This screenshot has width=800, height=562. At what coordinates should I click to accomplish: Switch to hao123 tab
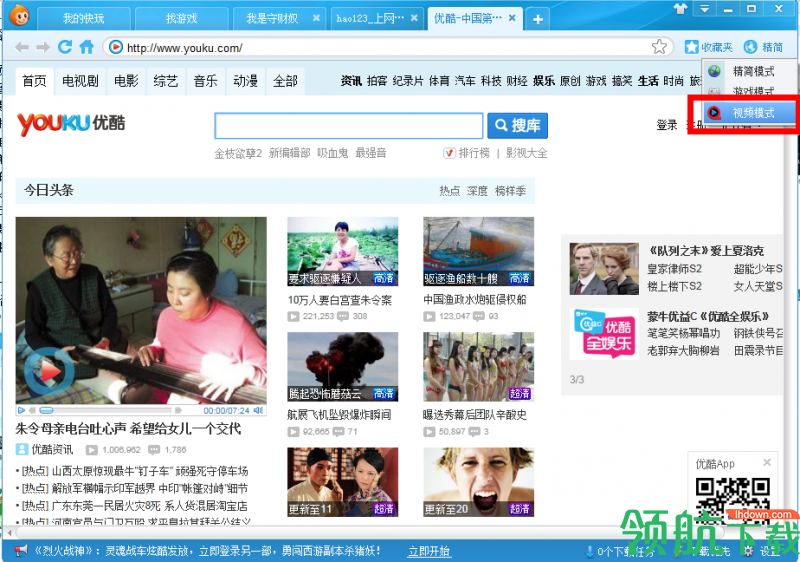[370, 19]
